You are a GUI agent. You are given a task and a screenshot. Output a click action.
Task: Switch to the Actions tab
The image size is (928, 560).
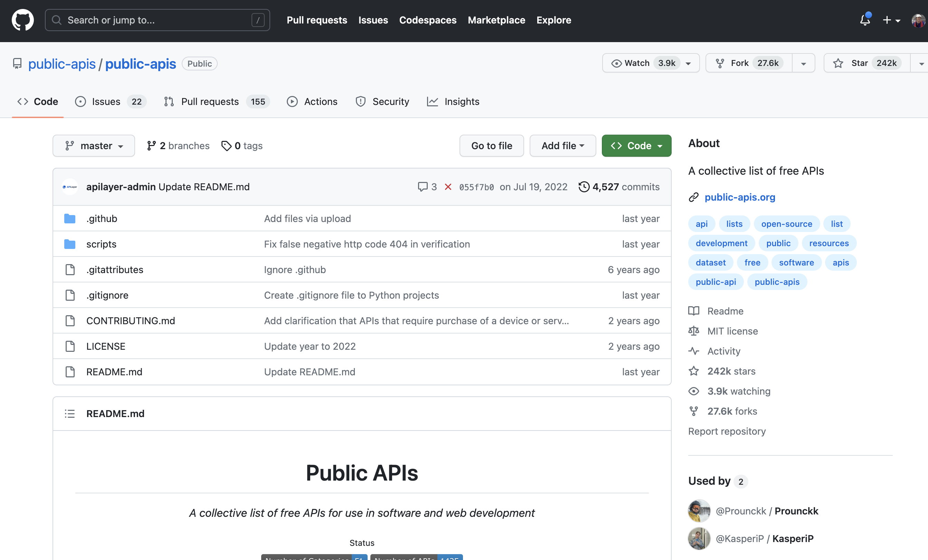312,102
